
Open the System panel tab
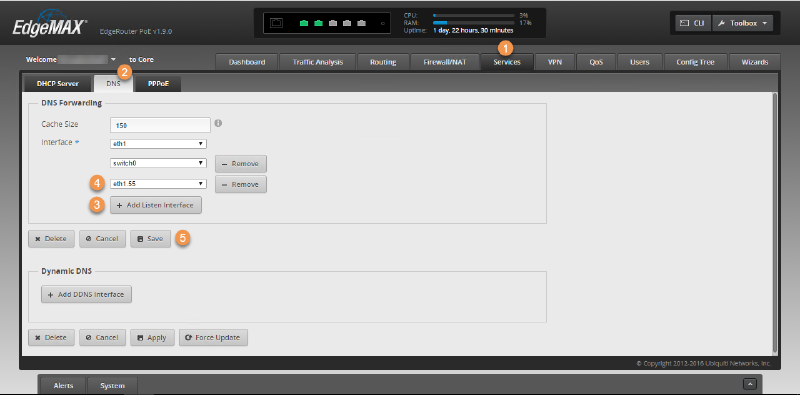tap(112, 385)
